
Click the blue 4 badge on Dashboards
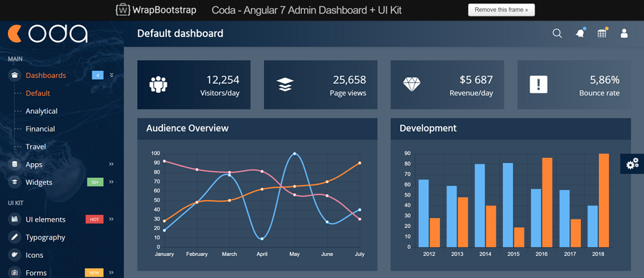tap(98, 75)
